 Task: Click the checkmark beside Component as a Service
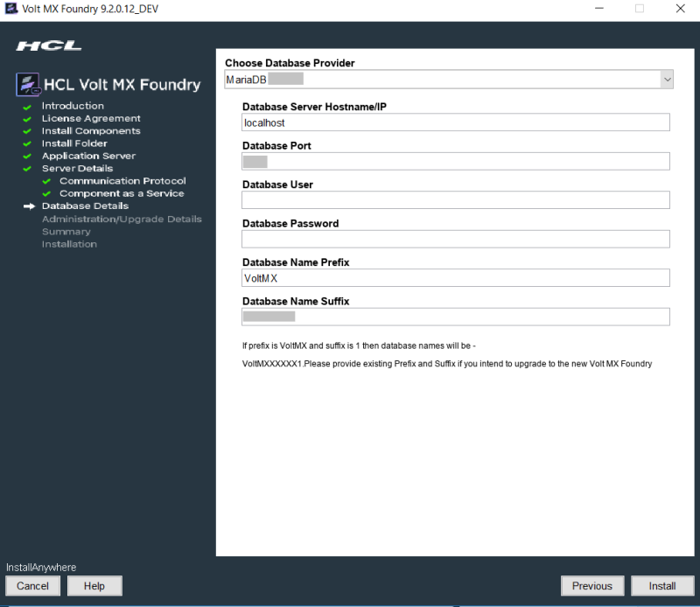[46, 194]
